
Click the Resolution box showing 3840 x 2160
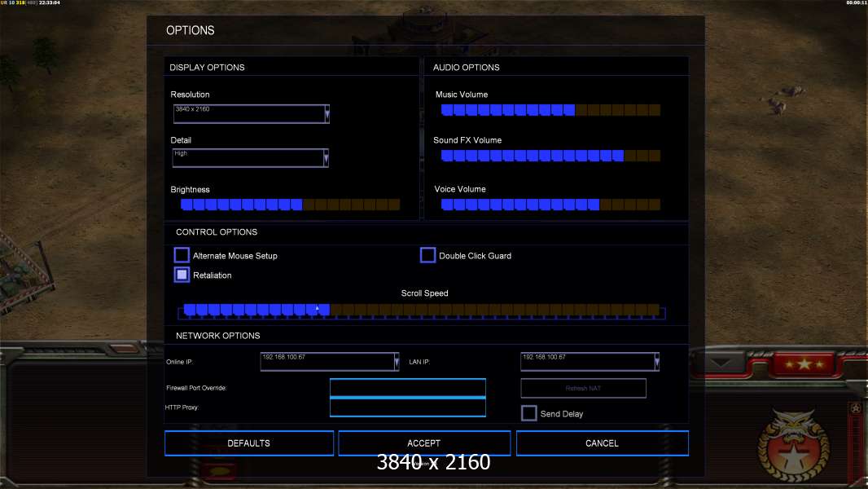252,113
